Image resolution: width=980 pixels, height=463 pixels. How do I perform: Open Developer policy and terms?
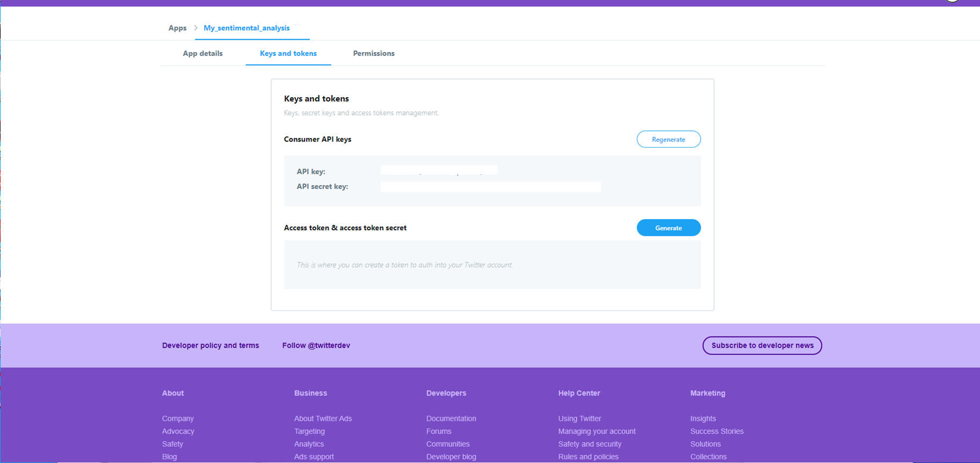pos(211,346)
